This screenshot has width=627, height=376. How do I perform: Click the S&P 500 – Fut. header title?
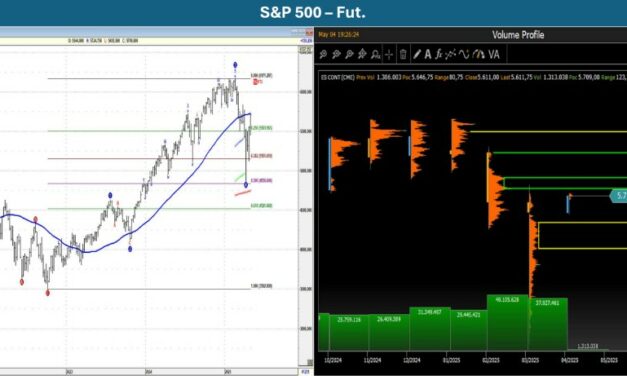point(313,13)
